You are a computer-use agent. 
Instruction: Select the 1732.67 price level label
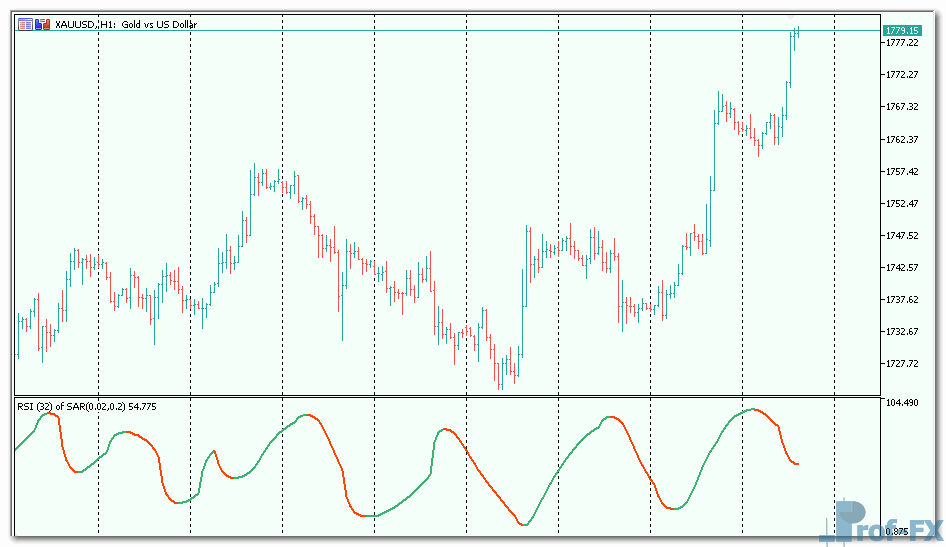902,332
